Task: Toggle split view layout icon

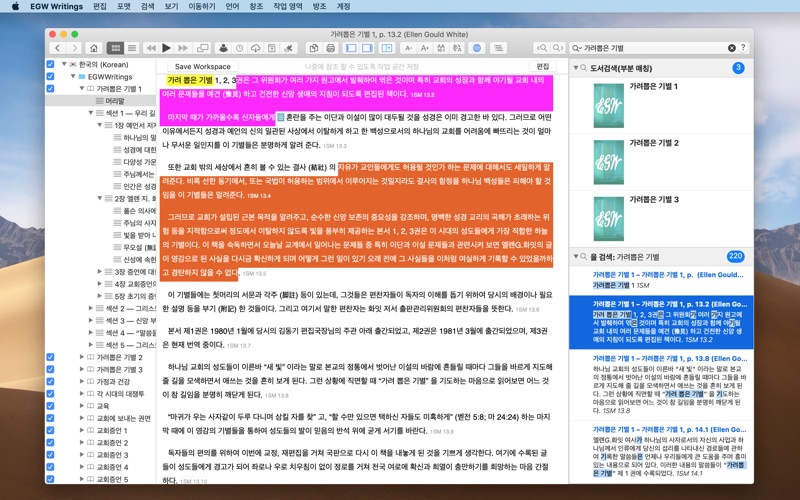Action: 387,48
